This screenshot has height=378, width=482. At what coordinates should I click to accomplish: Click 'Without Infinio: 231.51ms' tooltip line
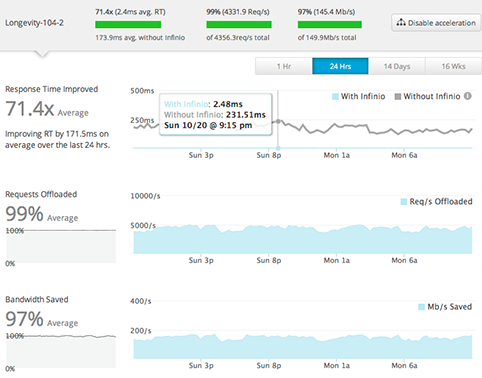point(215,115)
